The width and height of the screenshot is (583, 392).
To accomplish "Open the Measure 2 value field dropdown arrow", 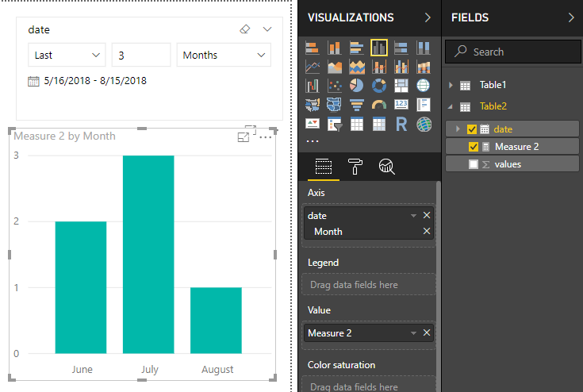I will click(x=413, y=333).
